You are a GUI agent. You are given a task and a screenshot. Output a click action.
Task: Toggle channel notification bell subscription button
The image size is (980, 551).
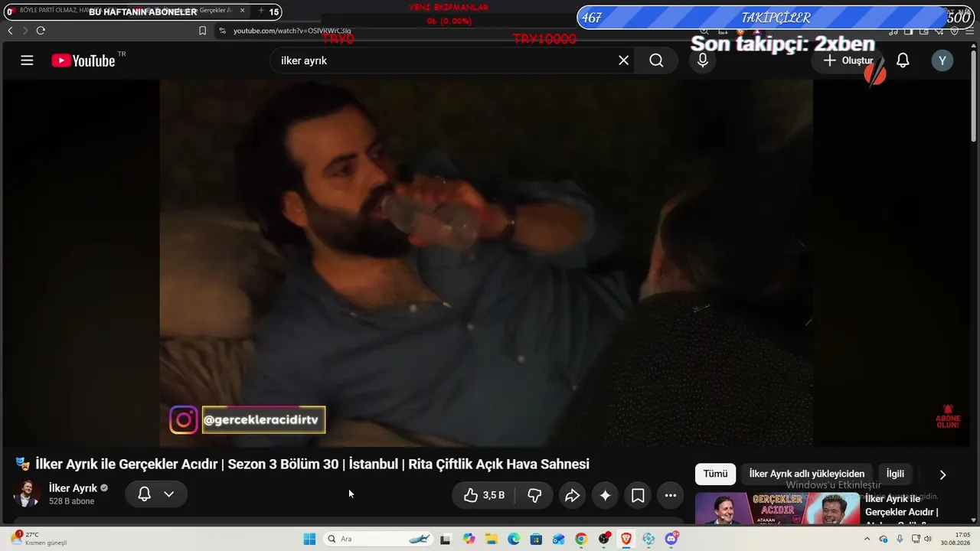point(156,494)
